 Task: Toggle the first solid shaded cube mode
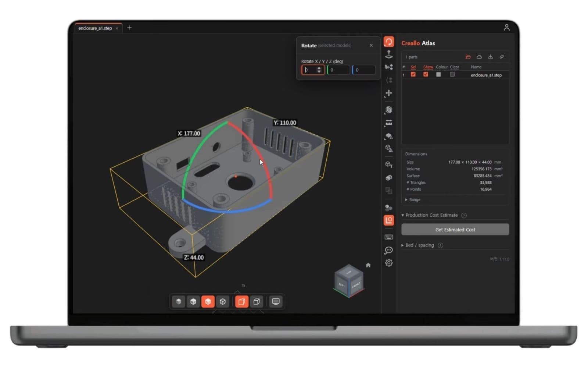tap(179, 301)
